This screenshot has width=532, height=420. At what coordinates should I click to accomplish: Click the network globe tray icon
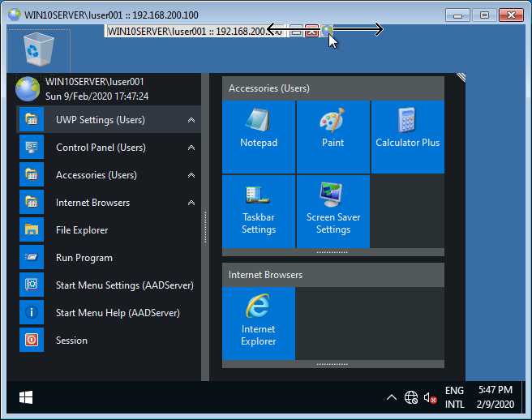(x=411, y=397)
